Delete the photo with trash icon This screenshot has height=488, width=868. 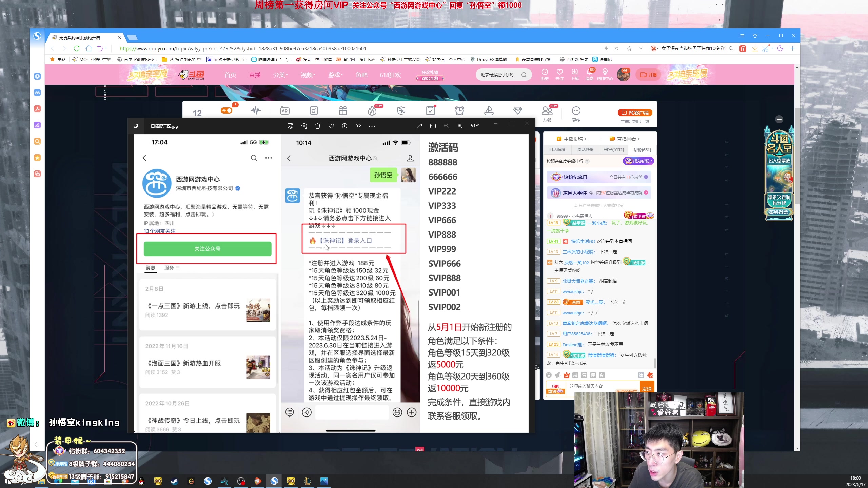(318, 126)
